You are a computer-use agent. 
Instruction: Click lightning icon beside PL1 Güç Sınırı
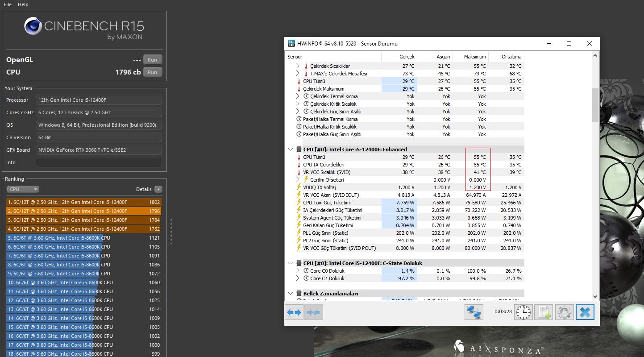tap(299, 233)
